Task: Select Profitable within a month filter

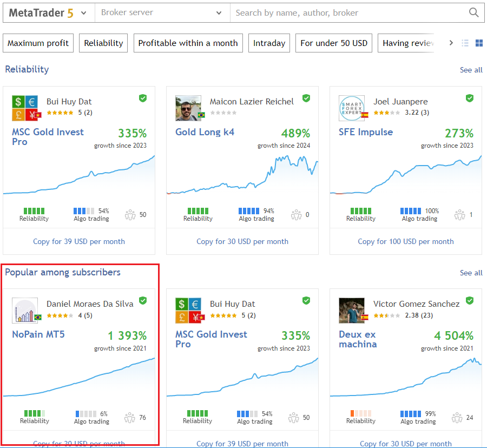Action: coord(188,43)
